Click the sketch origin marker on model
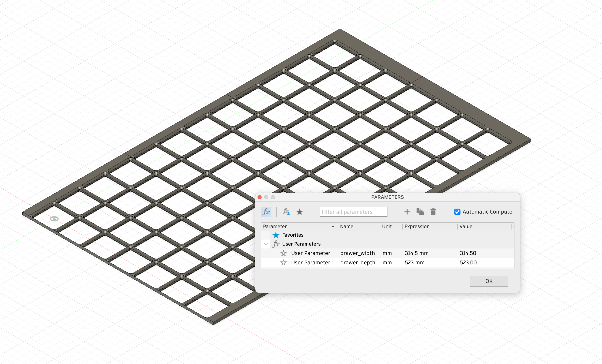Viewport: 602px width, 364px height. click(54, 219)
